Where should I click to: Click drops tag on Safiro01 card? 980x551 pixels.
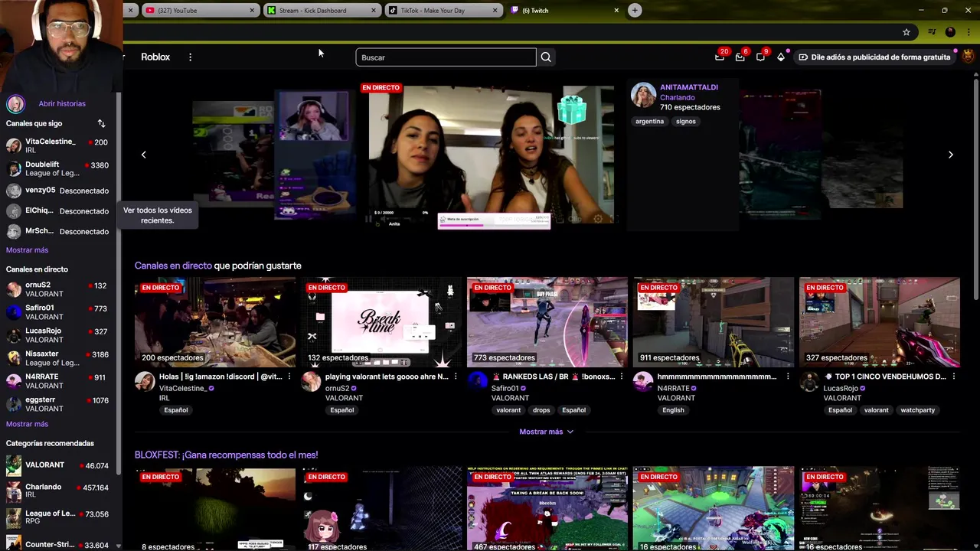point(541,410)
